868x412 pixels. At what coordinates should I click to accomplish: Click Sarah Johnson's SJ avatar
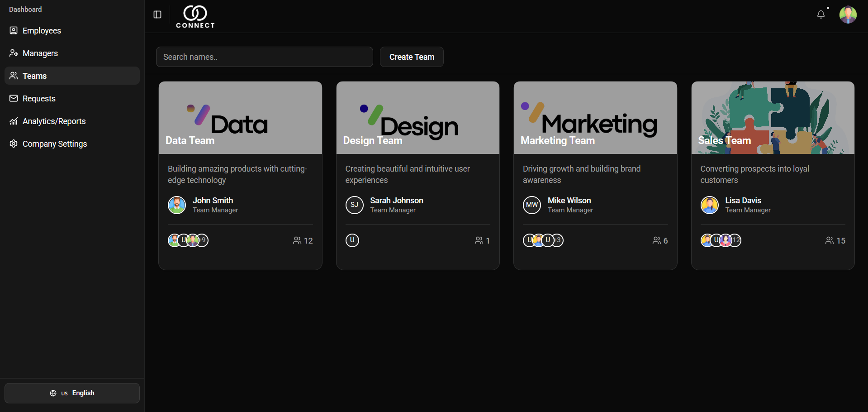coord(355,205)
